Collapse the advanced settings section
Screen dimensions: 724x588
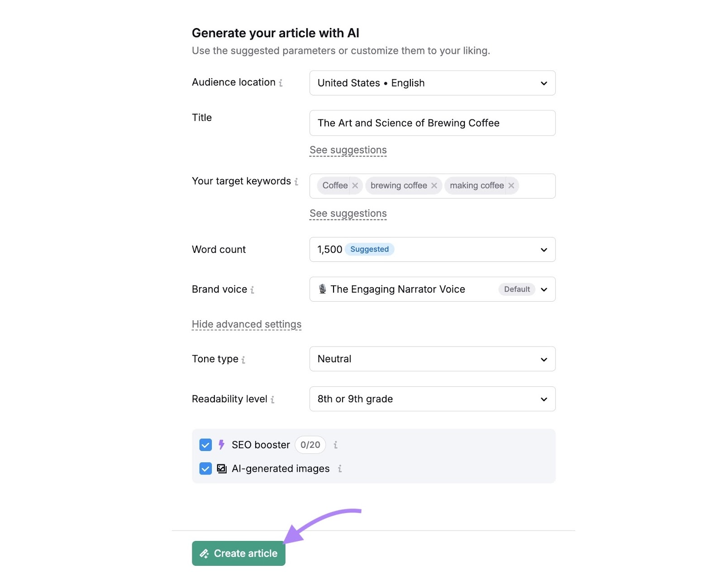tap(246, 324)
